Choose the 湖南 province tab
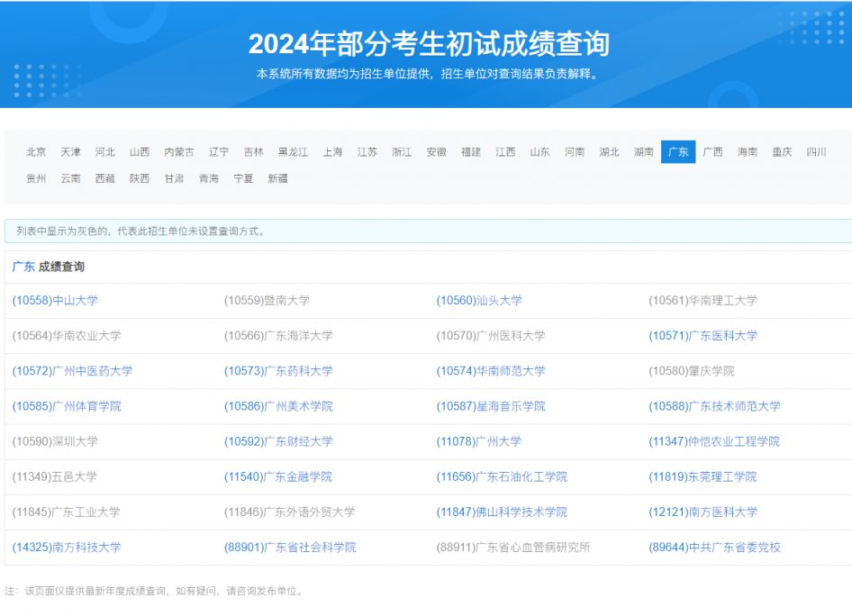Screen dimensions: 852x616 (x=644, y=152)
